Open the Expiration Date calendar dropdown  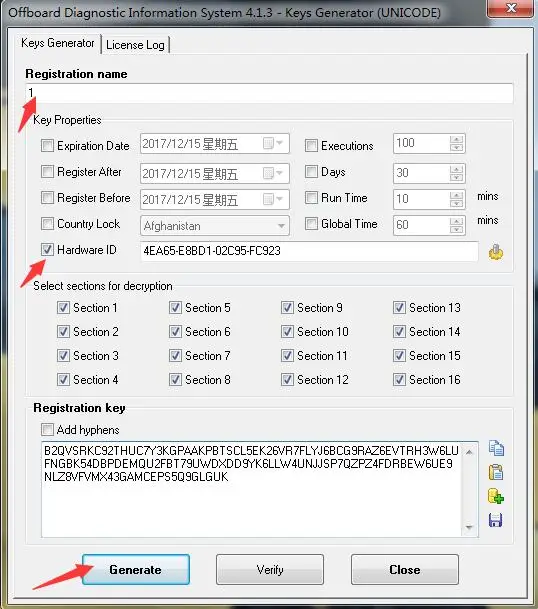coord(273,143)
